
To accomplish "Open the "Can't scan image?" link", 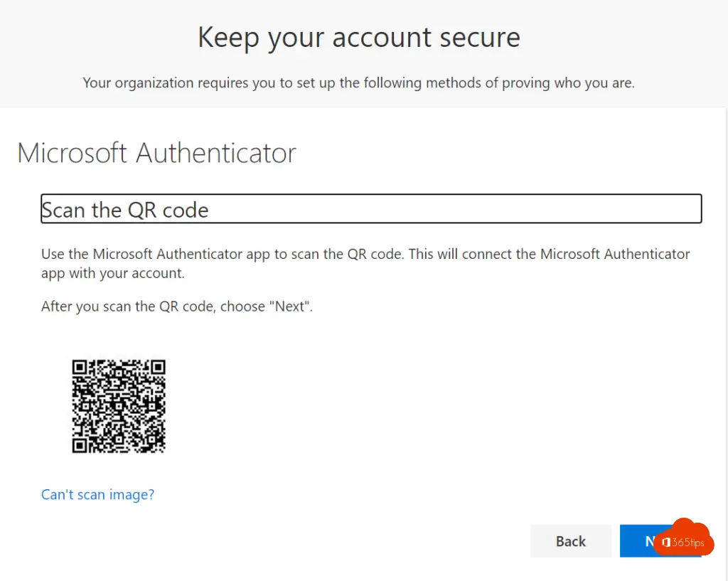I will coord(97,494).
